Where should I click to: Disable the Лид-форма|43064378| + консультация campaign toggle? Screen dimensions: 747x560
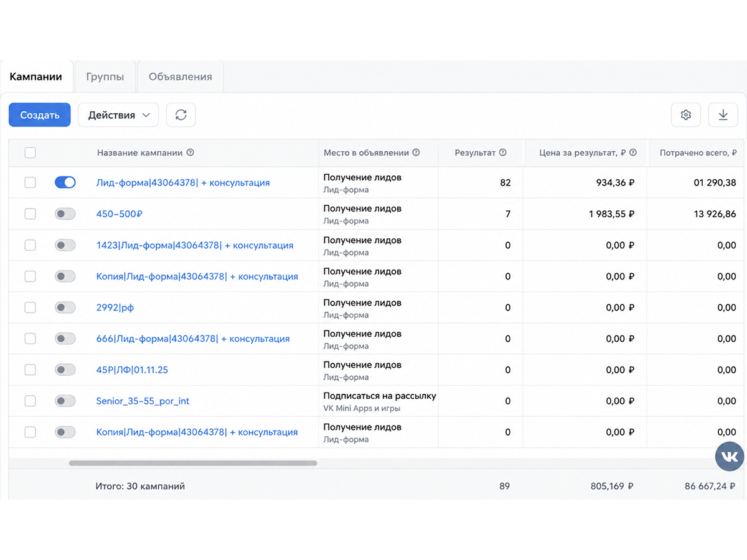pyautogui.click(x=65, y=182)
